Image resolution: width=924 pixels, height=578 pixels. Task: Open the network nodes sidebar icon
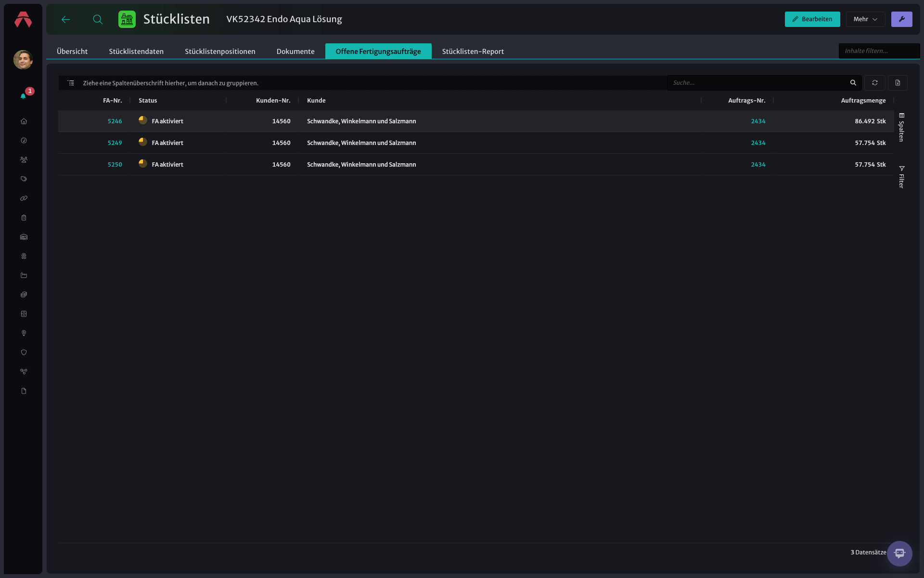pos(24,372)
